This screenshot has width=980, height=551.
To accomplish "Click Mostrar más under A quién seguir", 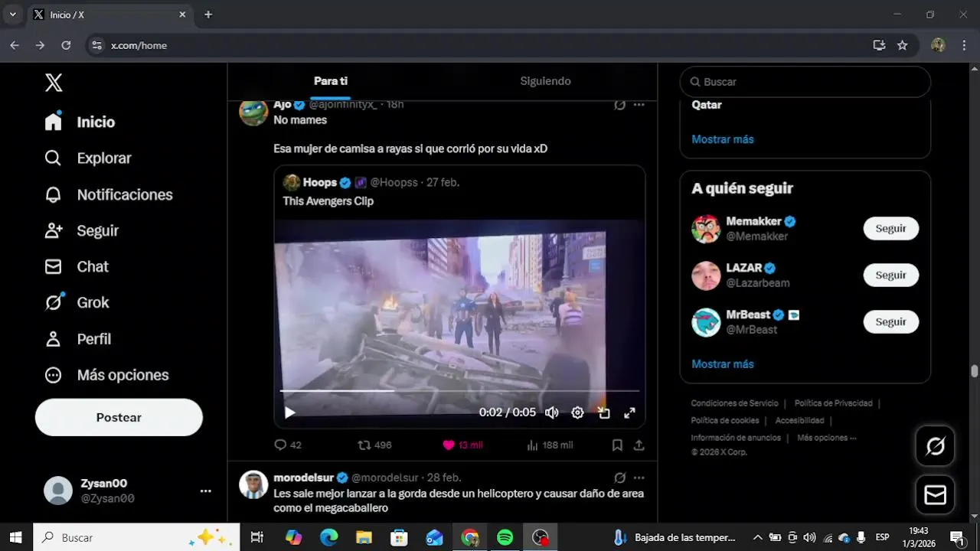I will click(723, 364).
